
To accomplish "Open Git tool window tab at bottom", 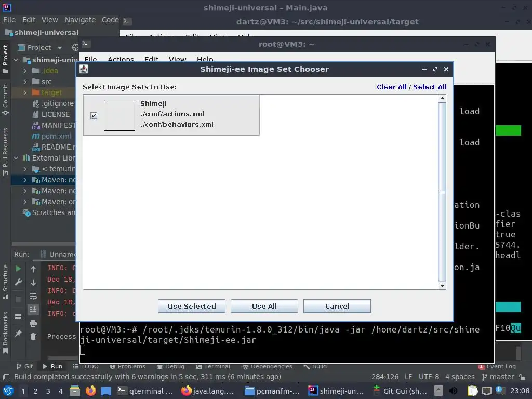I will tap(25, 366).
